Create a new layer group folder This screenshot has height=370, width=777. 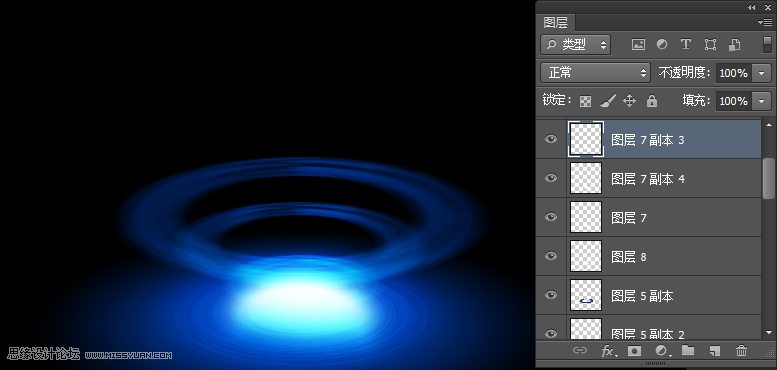pos(688,351)
